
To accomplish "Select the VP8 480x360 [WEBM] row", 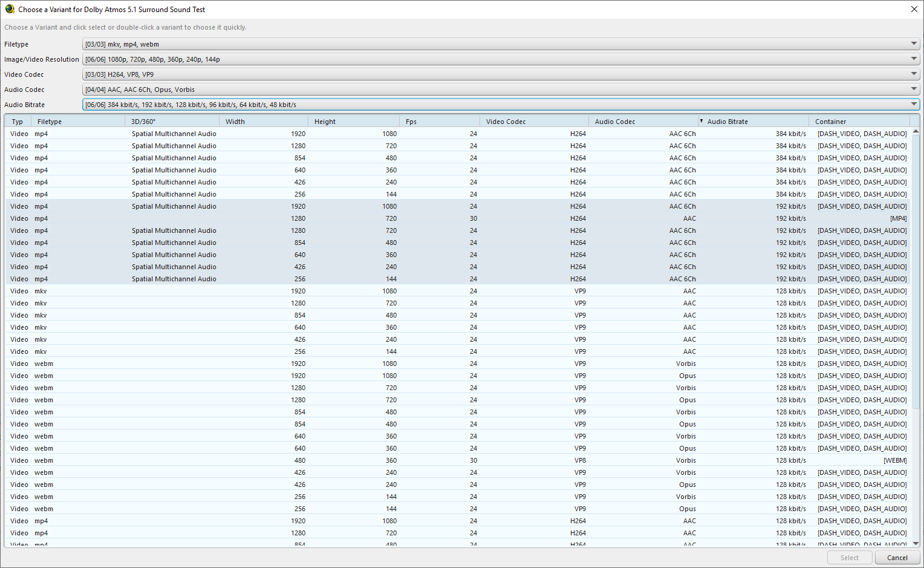I will [x=458, y=460].
